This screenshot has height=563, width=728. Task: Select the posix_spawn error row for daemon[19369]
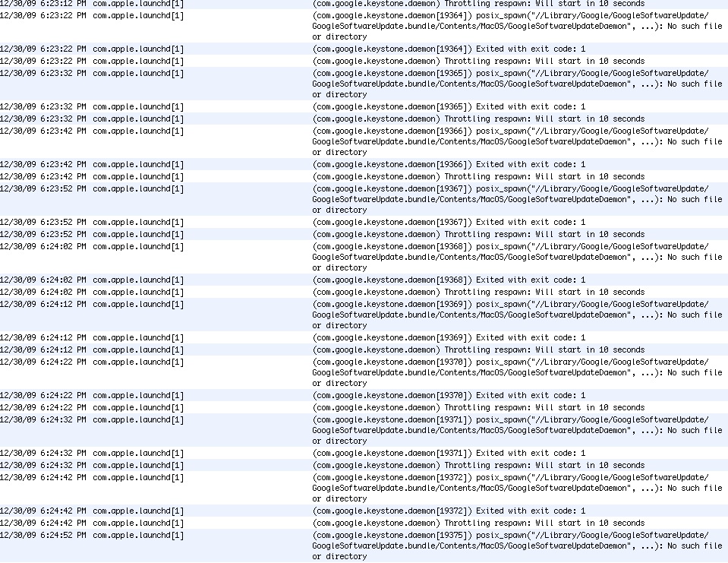(364, 314)
